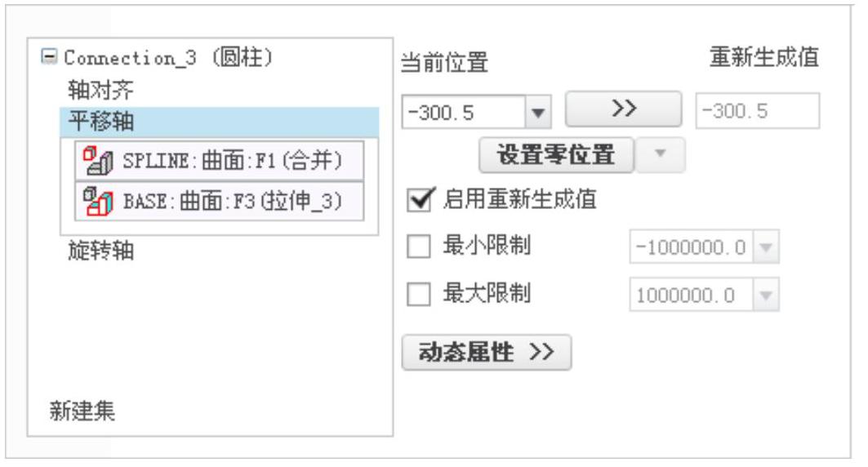Select BASE:曲面:F3(拉伸_3) reference
Viewport: 868px width, 467px height.
pos(219,201)
